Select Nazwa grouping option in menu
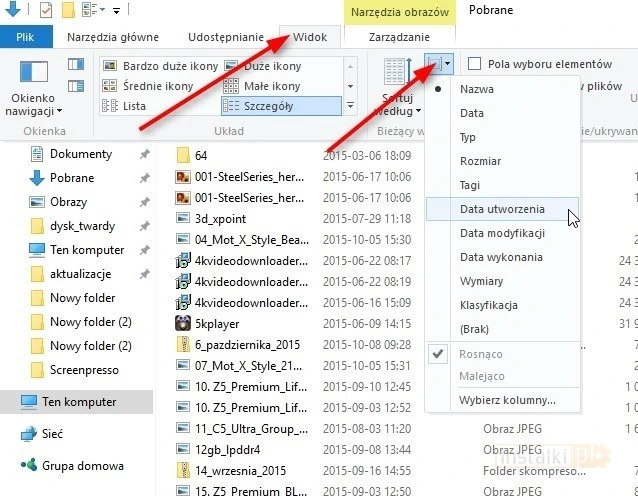Viewport: 638px width, 496px height. click(476, 89)
